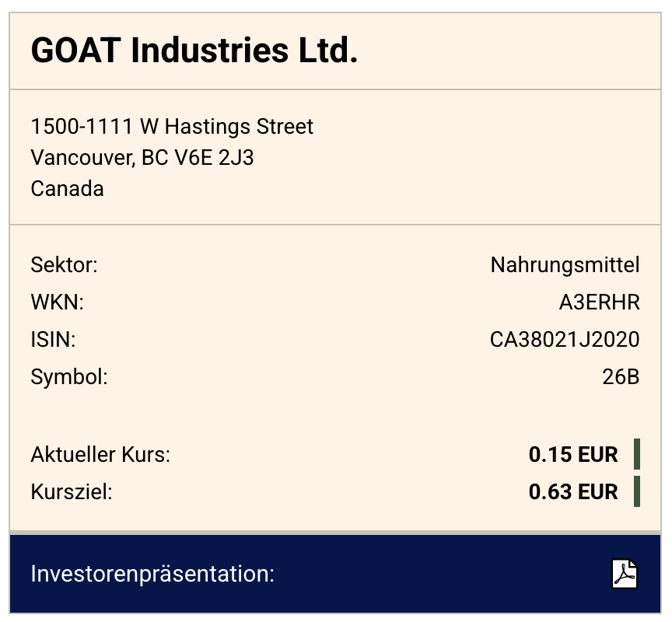
Task: Click the GOAT Industries Ltd. heading
Action: (194, 51)
